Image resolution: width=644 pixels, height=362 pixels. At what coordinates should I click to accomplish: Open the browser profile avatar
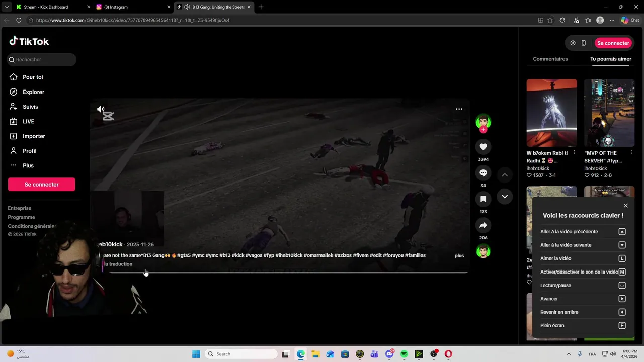(x=600, y=20)
